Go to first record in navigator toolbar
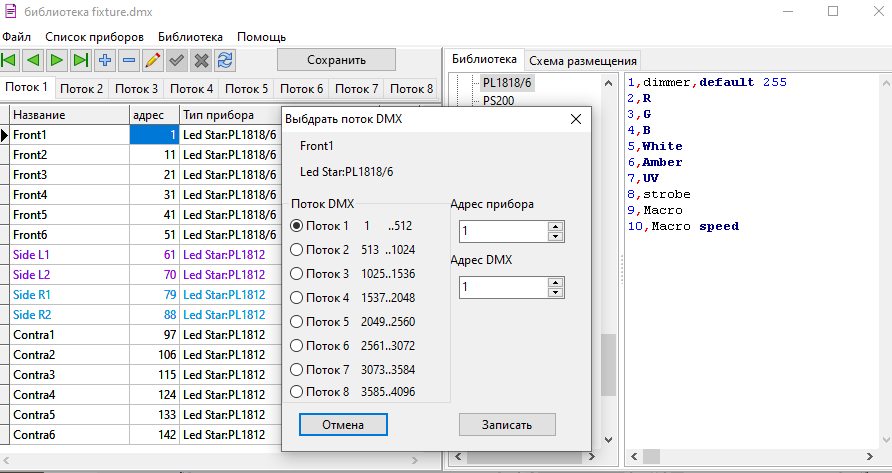The image size is (892, 473). click(x=10, y=60)
